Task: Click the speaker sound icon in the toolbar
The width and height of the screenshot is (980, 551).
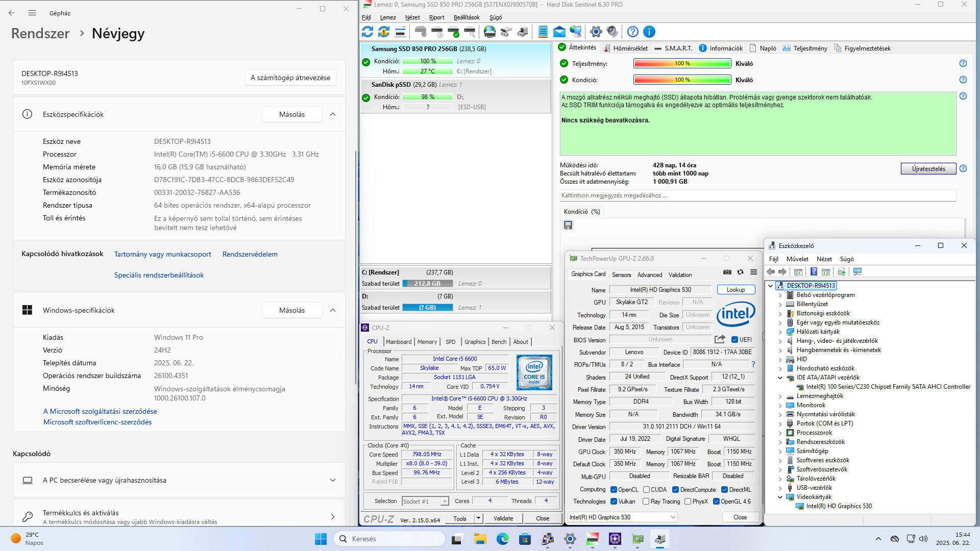Action: pyautogui.click(x=612, y=32)
